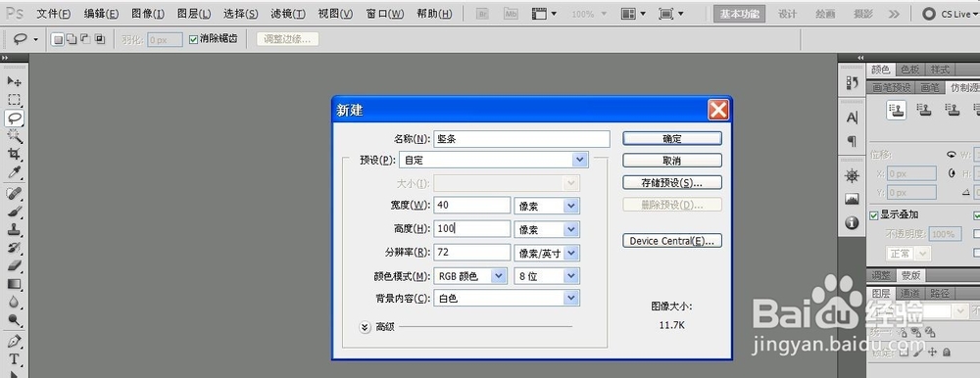The width and height of the screenshot is (980, 378).
Task: Open the Arrange Documents dropdown in application bar
Action: pos(634,14)
